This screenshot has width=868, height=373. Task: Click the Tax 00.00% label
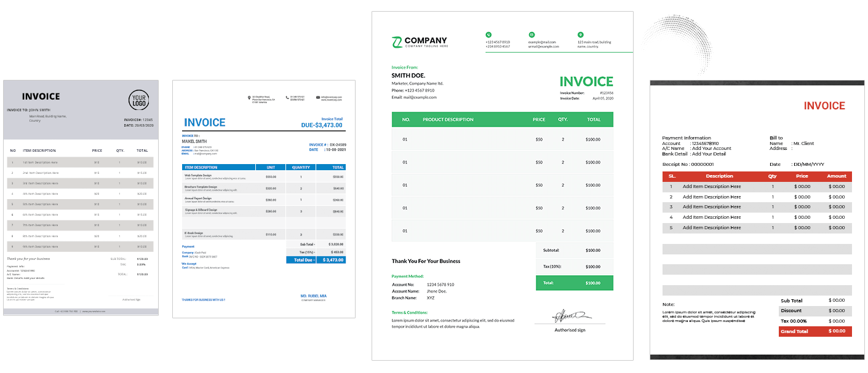pyautogui.click(x=794, y=321)
